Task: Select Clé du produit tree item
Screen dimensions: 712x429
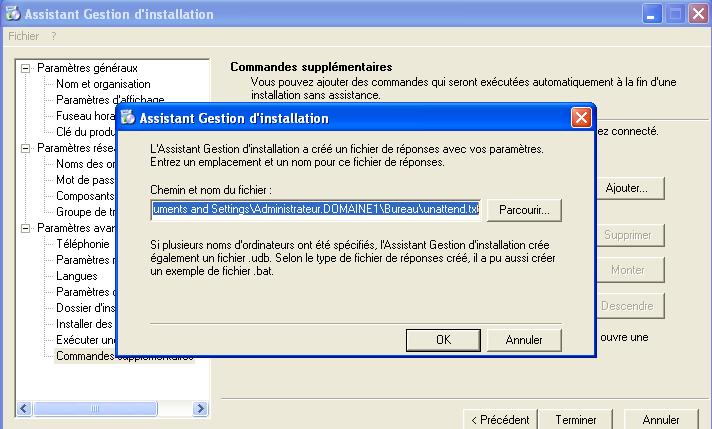Action: (x=85, y=132)
